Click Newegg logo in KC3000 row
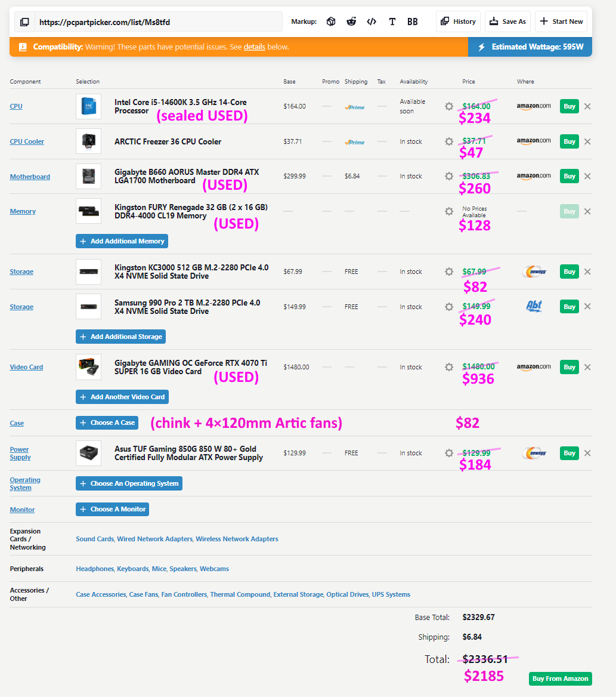 (534, 271)
